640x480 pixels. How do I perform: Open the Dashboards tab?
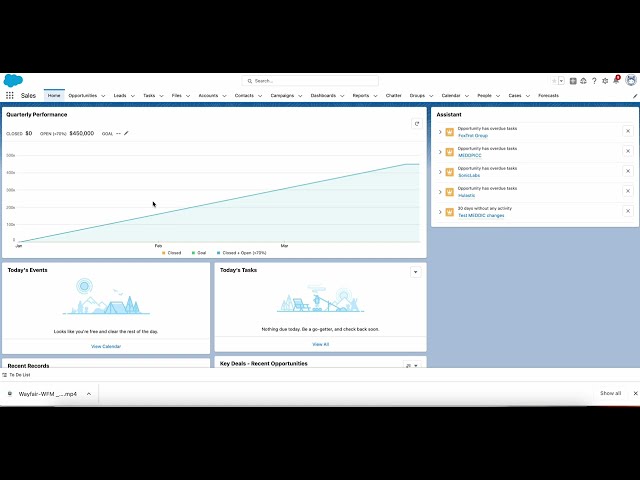tap(323, 96)
